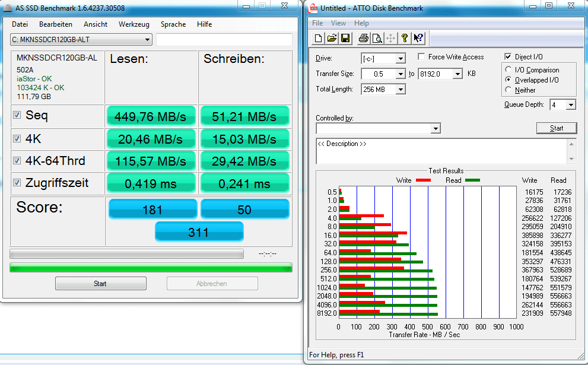Click the read score 181 box
The image size is (588, 365).
152,210
